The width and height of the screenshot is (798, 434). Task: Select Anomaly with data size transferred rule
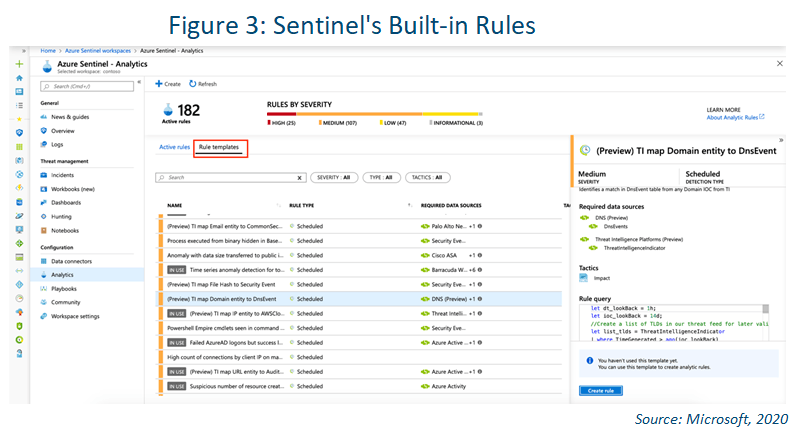click(x=360, y=255)
